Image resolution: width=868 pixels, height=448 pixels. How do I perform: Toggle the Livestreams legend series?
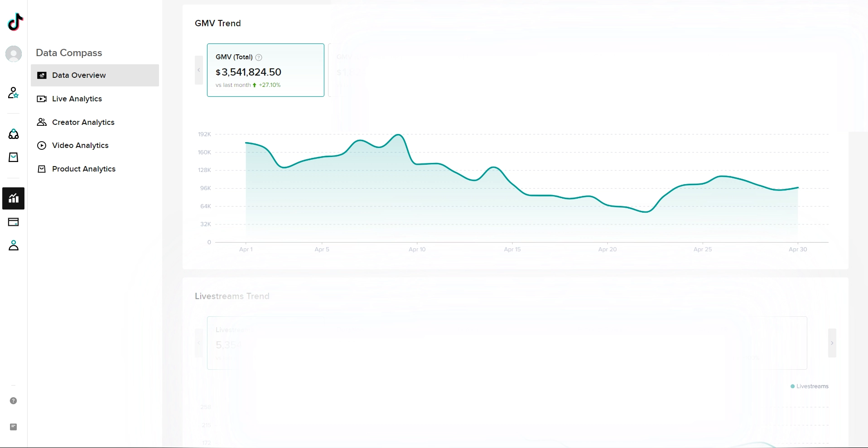809,386
